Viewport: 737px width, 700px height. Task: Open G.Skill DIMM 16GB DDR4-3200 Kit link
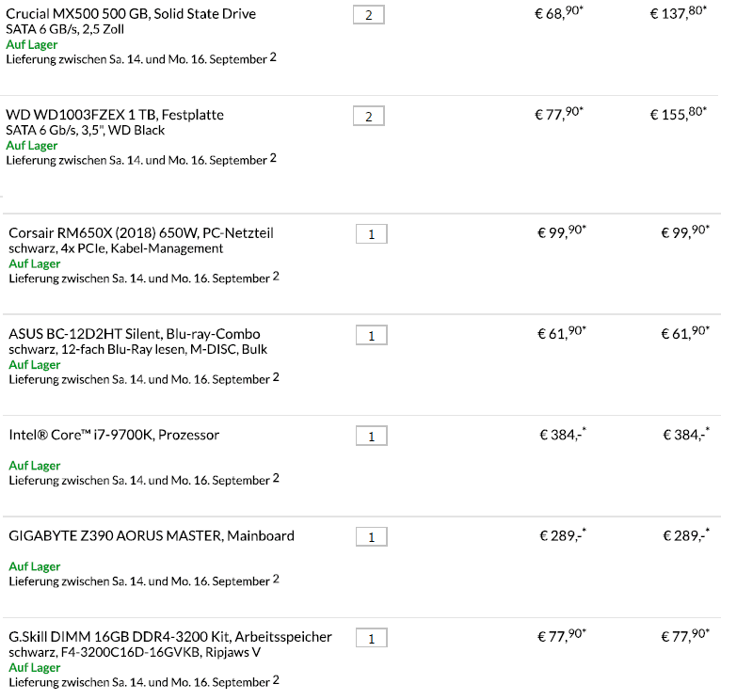(170, 637)
